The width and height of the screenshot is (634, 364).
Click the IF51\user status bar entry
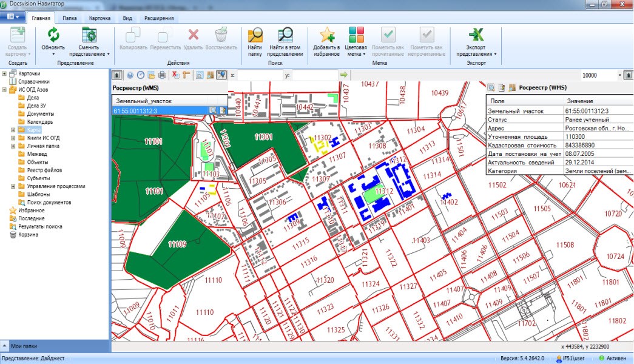click(570, 359)
